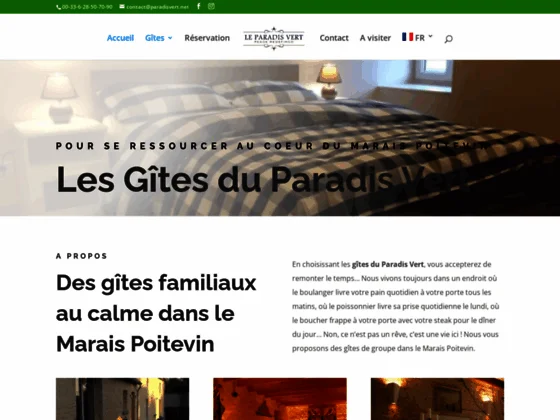Viewport: 560px width, 420px height.
Task: Expand the FR language chevron
Action: [x=430, y=36]
